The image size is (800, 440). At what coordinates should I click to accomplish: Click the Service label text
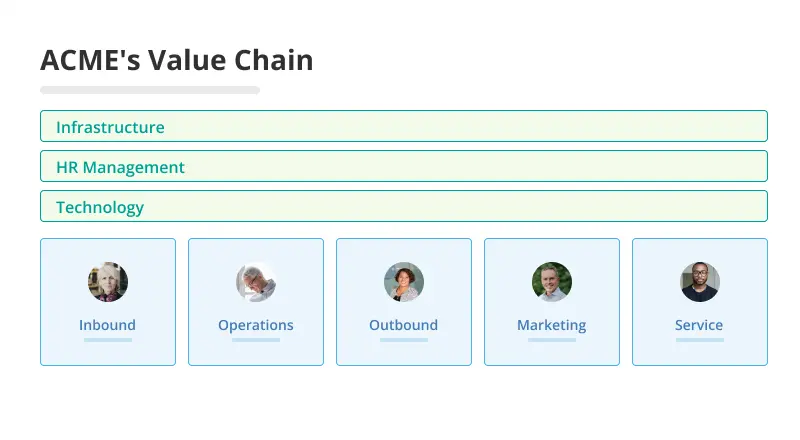(699, 325)
